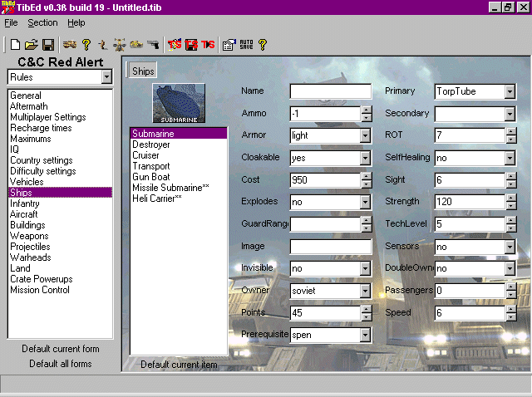Click the options checklist toolbar icon

(x=229, y=45)
